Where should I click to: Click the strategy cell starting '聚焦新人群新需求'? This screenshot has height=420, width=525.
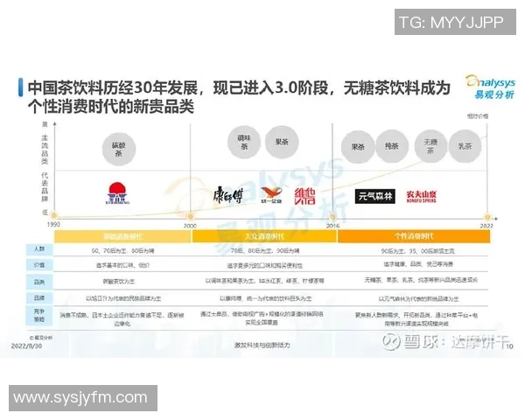click(416, 319)
